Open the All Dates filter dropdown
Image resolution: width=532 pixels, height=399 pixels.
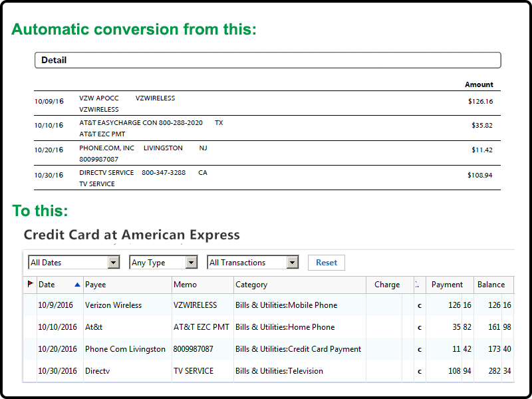(x=74, y=262)
